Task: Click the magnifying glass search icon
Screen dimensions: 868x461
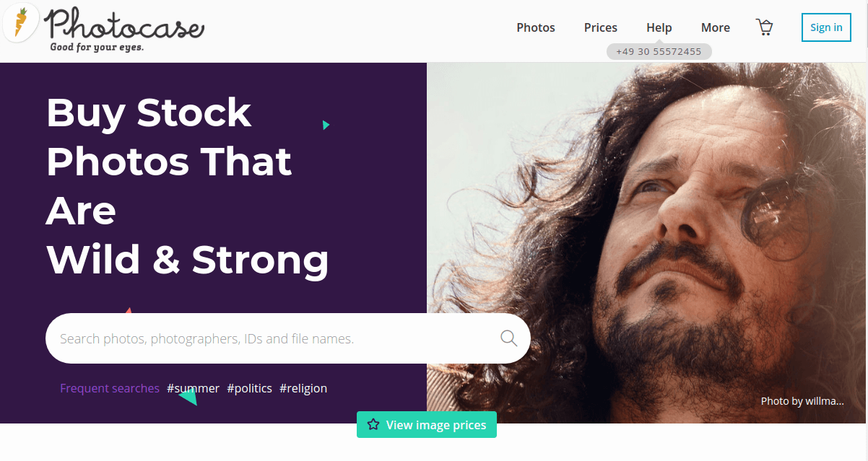Action: pyautogui.click(x=509, y=338)
